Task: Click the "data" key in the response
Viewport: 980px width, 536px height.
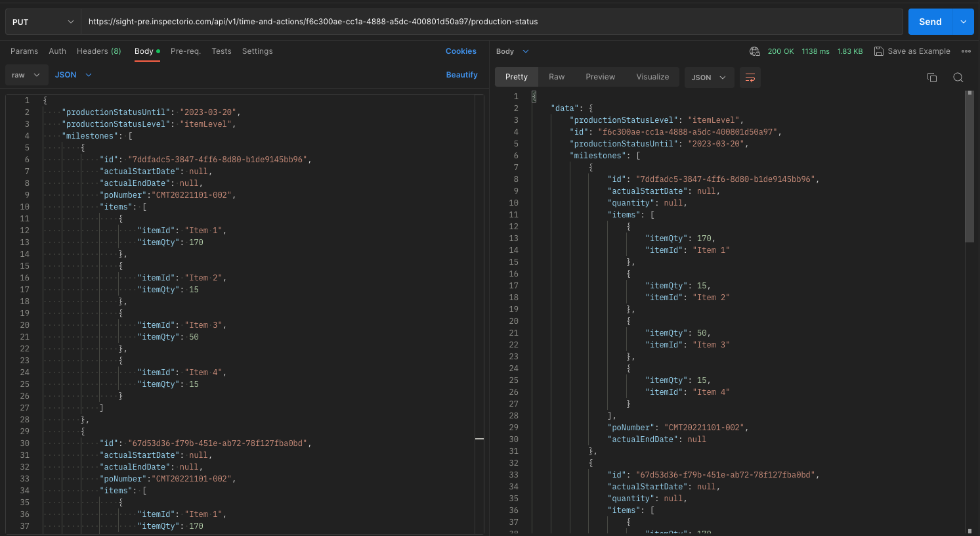Action: tap(565, 108)
